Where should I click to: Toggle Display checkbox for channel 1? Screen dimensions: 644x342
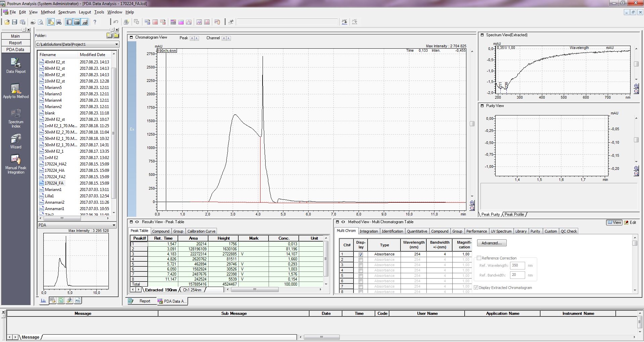[361, 254]
